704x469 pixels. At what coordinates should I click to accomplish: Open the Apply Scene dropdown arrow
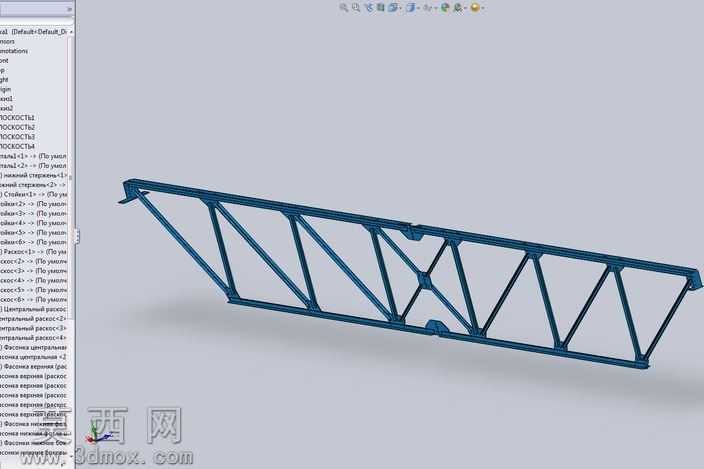coord(464,8)
